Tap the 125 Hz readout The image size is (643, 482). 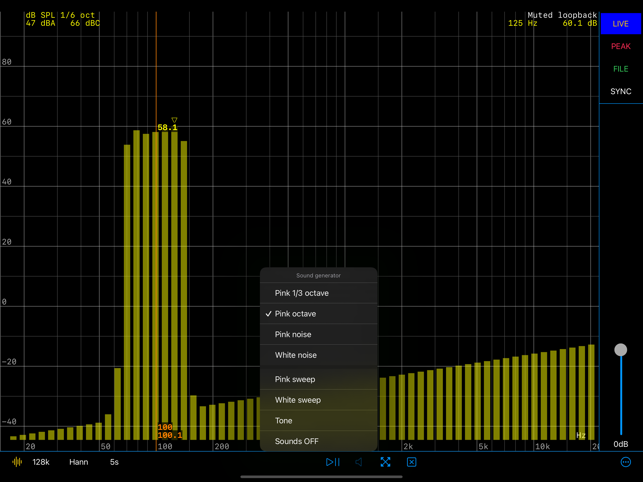tap(523, 23)
